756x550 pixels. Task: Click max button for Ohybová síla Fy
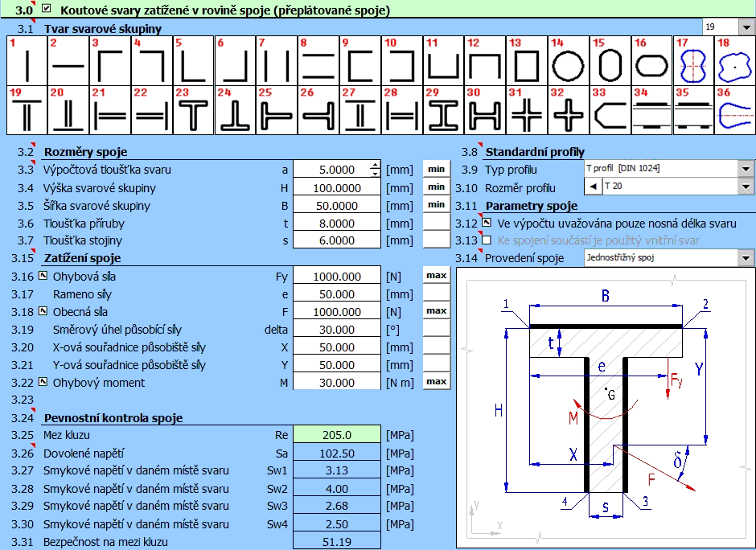pos(436,276)
